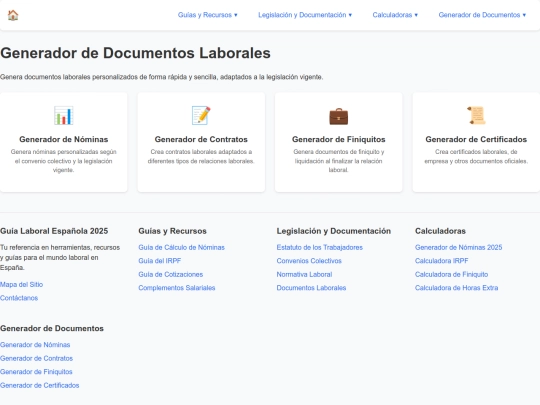Open the Generador de Nóminas 2025 link
Image resolution: width=540 pixels, height=405 pixels.
458,247
